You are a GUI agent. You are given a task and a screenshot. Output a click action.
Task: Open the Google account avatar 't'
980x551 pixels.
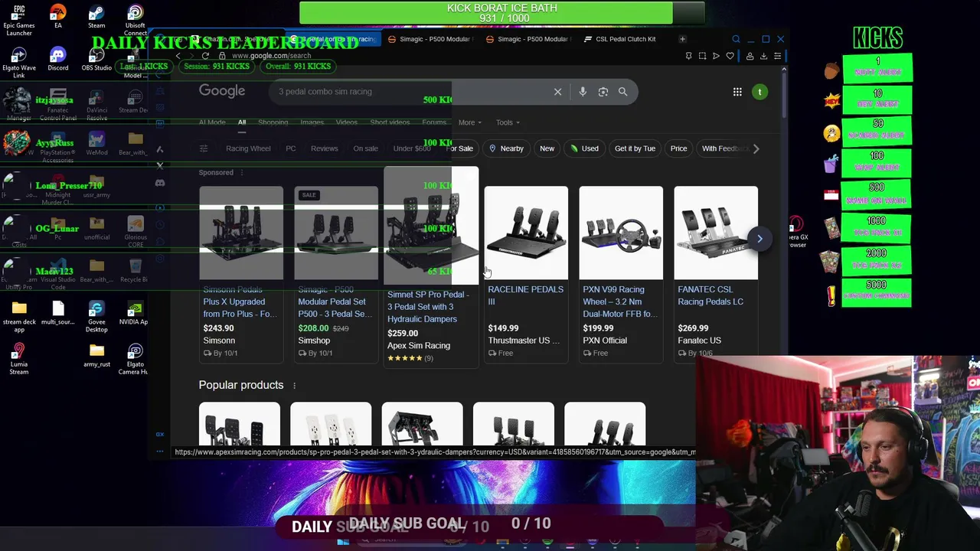759,92
